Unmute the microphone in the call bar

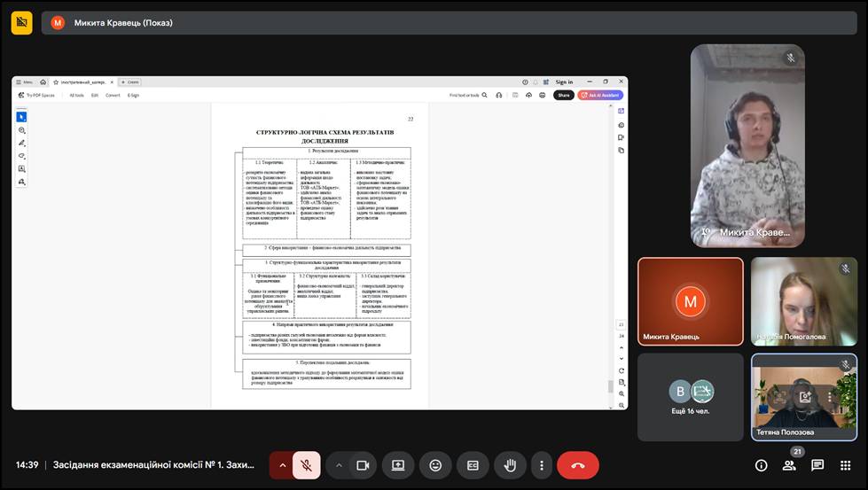click(x=307, y=465)
